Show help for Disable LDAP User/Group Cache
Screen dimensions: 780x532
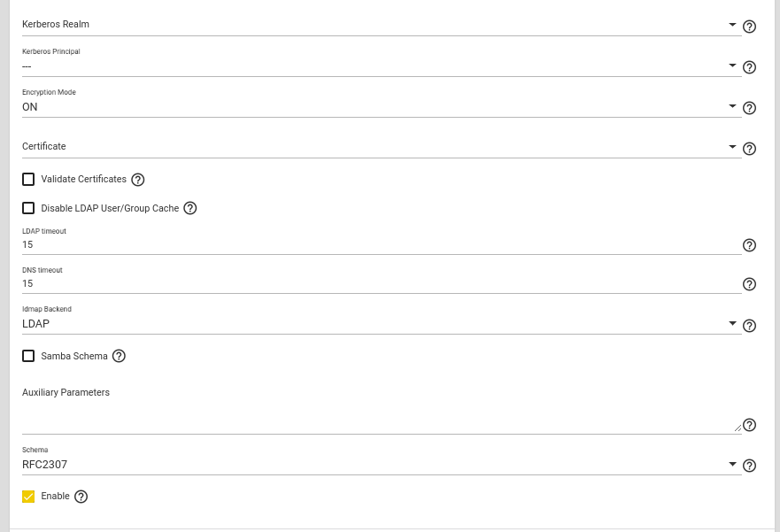click(x=189, y=209)
